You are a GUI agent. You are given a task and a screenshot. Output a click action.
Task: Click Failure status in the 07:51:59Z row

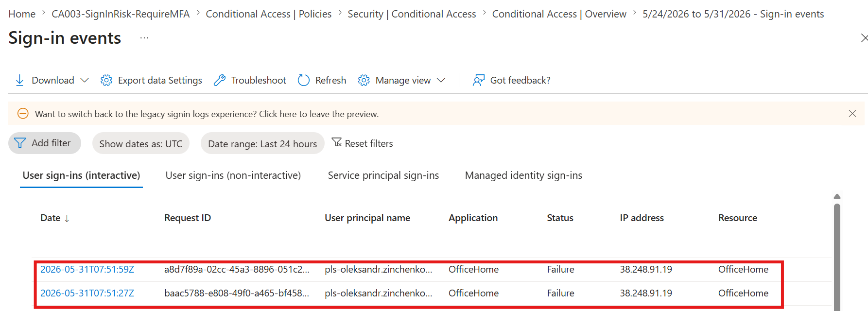click(x=561, y=269)
